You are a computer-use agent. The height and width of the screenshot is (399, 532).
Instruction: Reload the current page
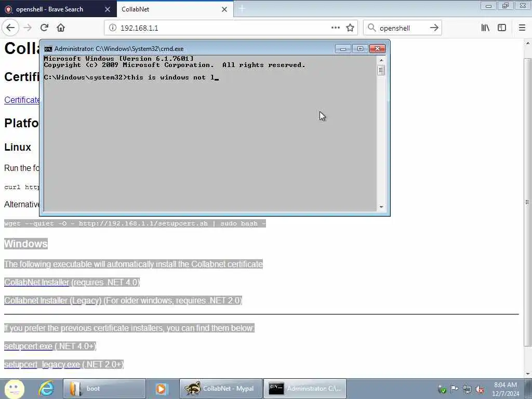click(x=45, y=28)
